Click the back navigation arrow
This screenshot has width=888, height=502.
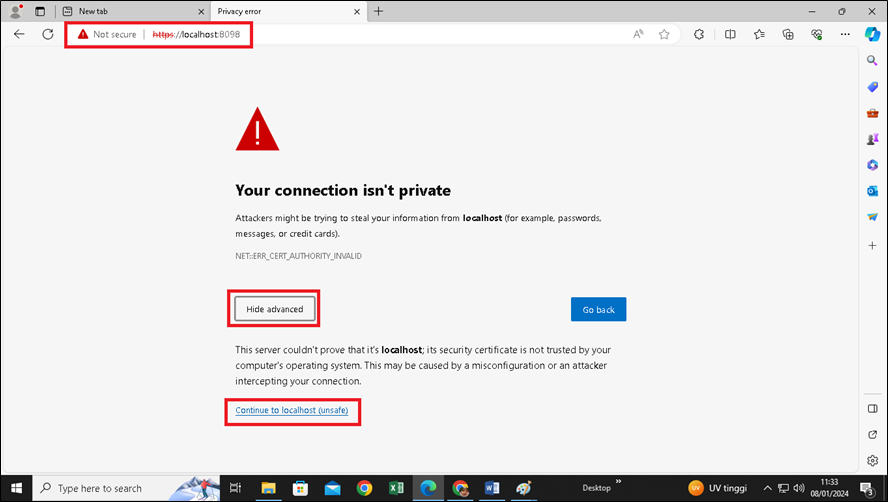click(19, 34)
